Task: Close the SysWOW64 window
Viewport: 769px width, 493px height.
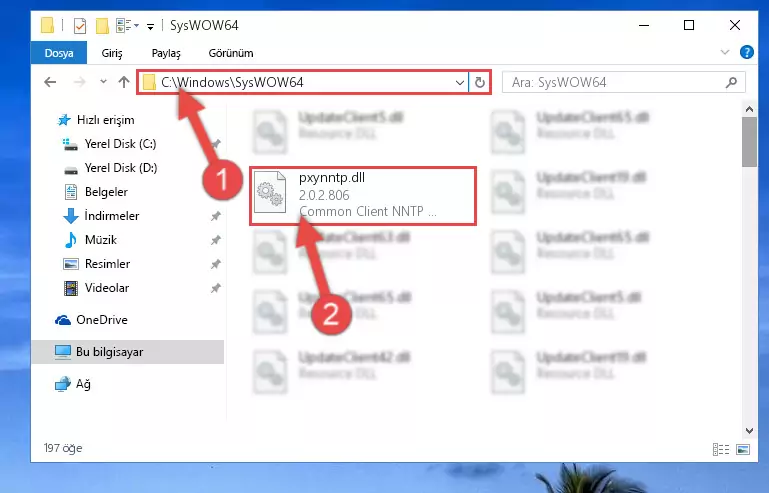Action: [735, 25]
